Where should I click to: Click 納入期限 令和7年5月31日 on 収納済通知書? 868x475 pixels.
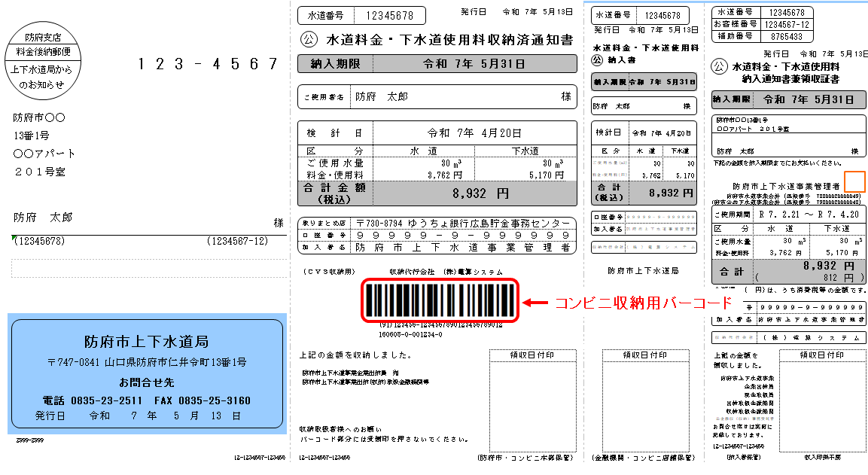point(437,64)
